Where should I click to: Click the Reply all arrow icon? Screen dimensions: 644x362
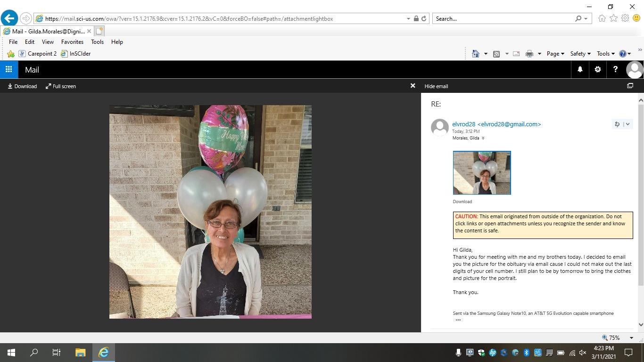click(617, 124)
